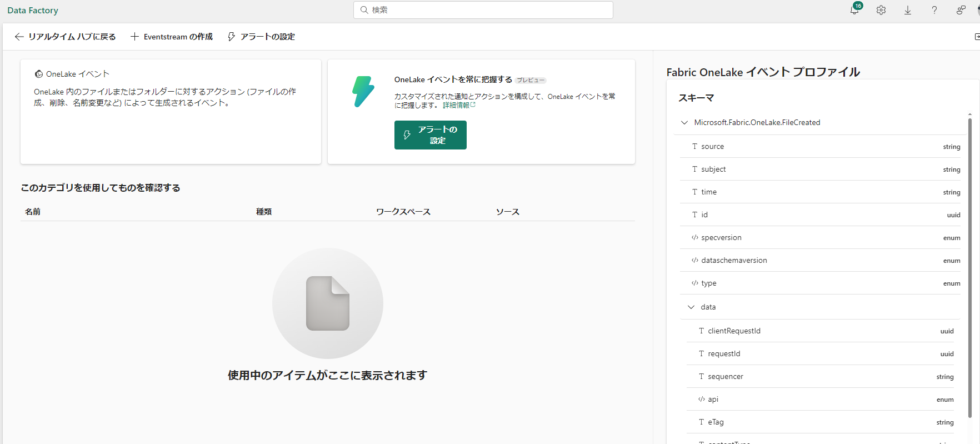This screenshot has height=444, width=980.
Task: Collapse the data schema node
Action: click(691, 307)
